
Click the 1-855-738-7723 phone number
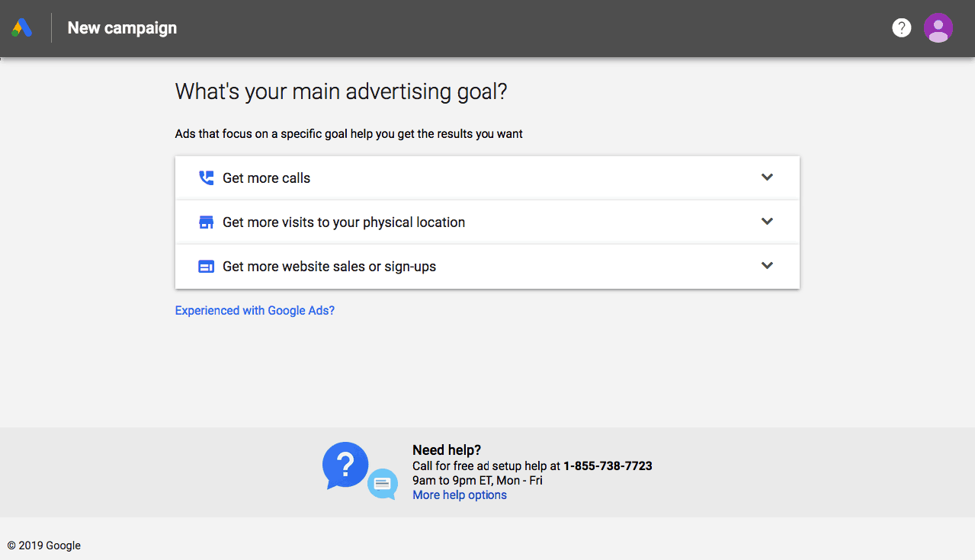click(608, 466)
